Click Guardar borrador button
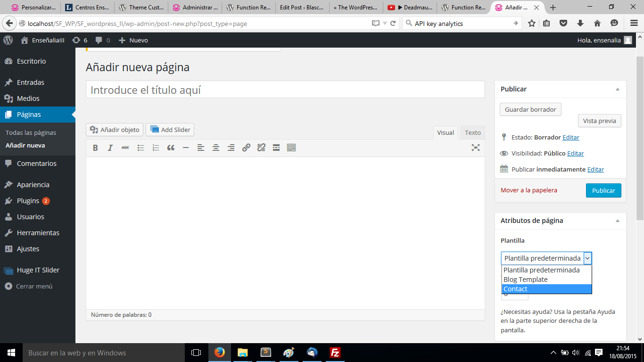The width and height of the screenshot is (644, 362). [x=530, y=109]
